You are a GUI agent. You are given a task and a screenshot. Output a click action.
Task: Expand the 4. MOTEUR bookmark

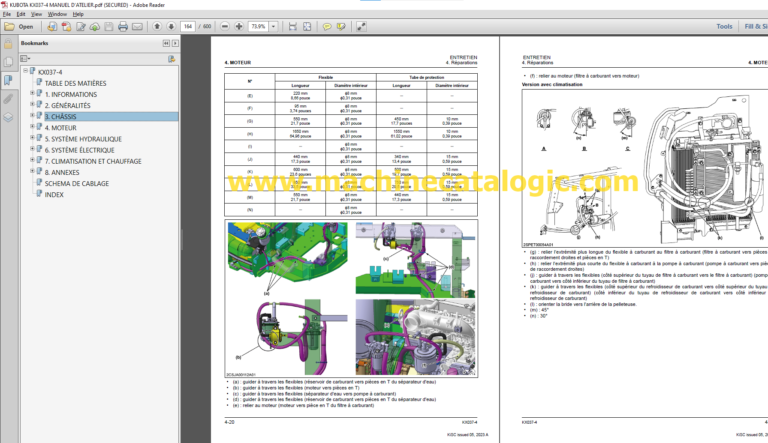click(x=32, y=126)
